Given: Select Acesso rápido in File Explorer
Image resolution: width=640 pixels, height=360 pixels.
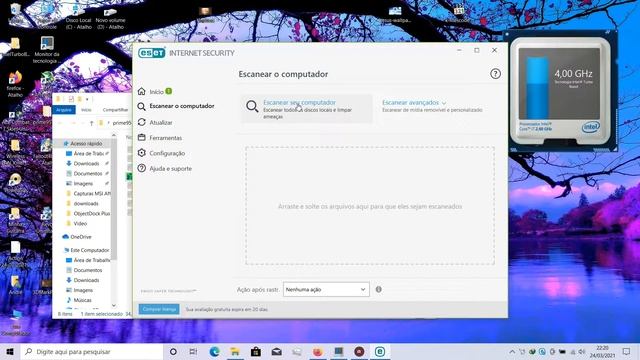Looking at the screenshot, I should pos(86,144).
